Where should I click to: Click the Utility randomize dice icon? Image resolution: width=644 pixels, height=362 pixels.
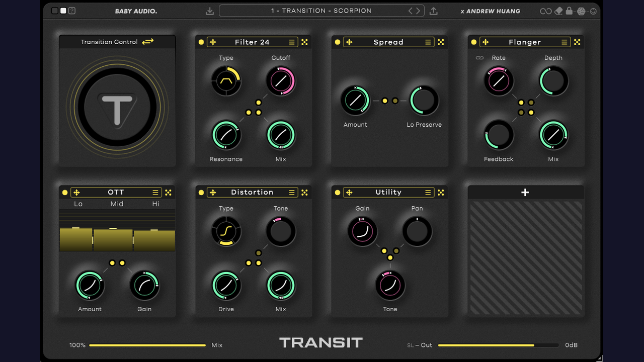coord(441,193)
